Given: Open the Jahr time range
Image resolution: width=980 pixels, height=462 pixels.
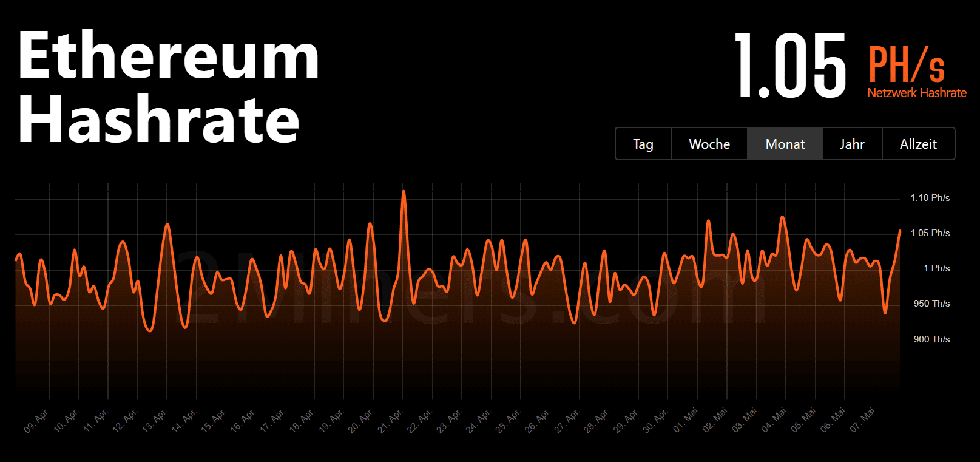Looking at the screenshot, I should pyautogui.click(x=852, y=144).
